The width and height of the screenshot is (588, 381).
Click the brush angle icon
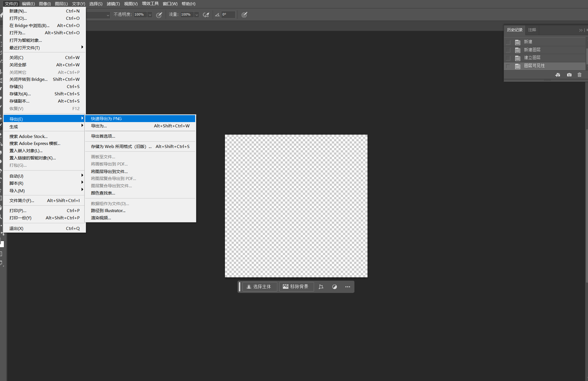[217, 15]
